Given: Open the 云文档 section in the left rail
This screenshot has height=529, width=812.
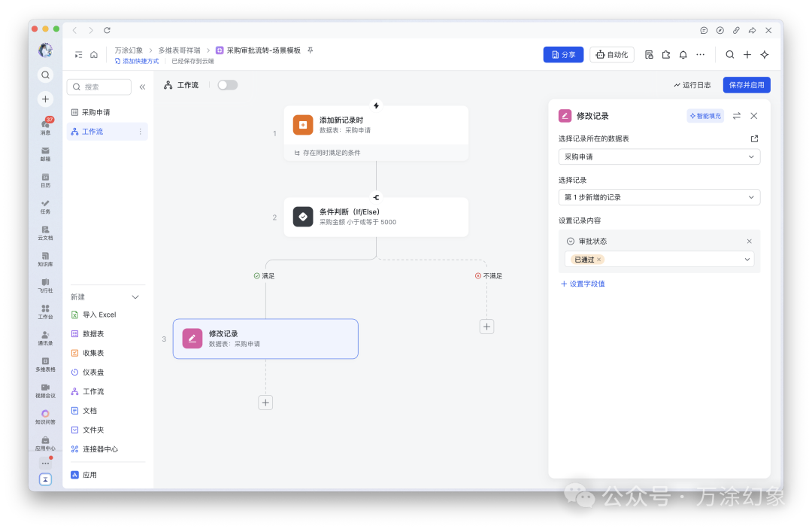Looking at the screenshot, I should pyautogui.click(x=45, y=233).
